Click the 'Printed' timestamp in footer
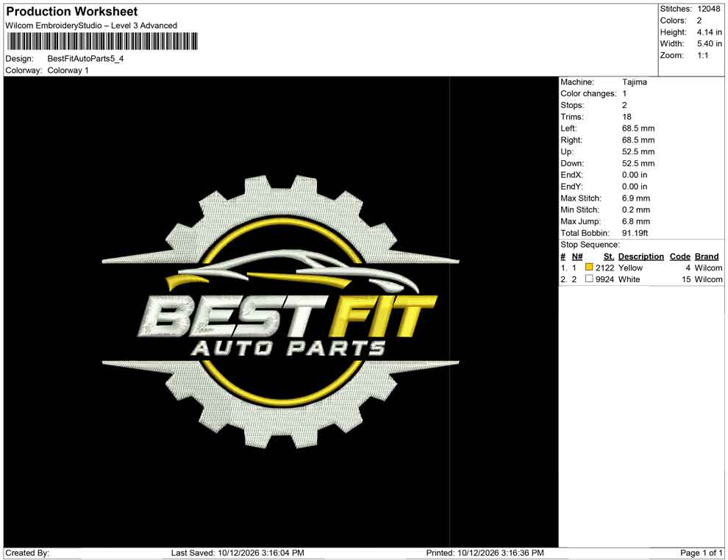This screenshot has height=560, width=728. (485, 553)
